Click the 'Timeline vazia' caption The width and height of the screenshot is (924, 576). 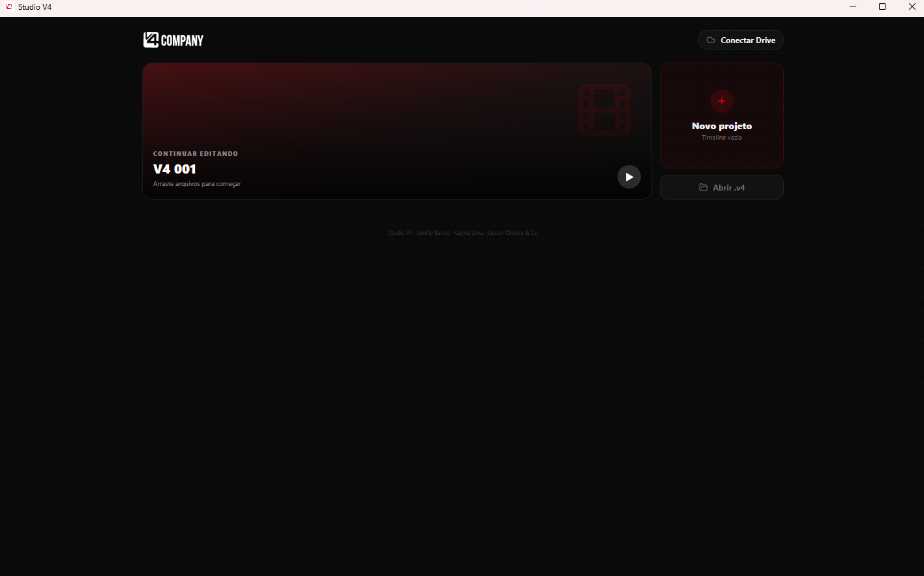click(722, 138)
